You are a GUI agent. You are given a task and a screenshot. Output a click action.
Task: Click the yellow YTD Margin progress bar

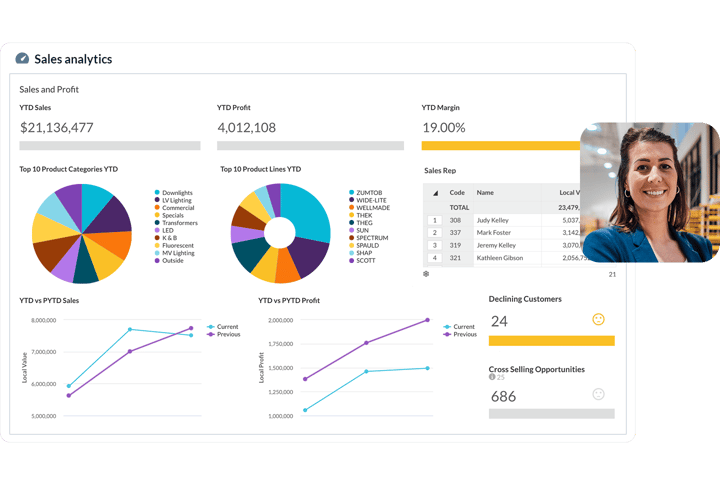[500, 145]
